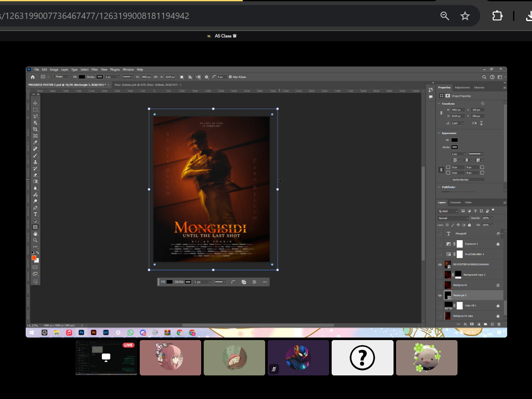Open the Photoshop app from the taskbar
The height and width of the screenshot is (399, 532).
(82, 332)
